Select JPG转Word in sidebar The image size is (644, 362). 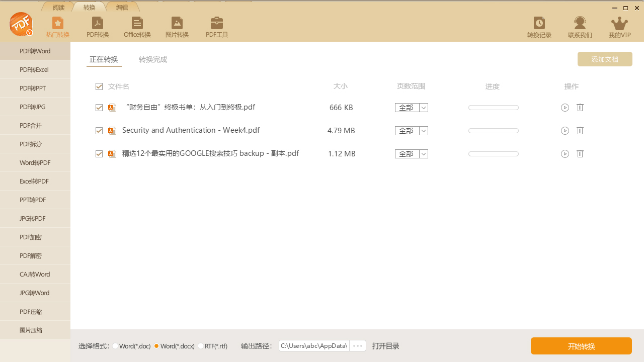click(x=35, y=293)
